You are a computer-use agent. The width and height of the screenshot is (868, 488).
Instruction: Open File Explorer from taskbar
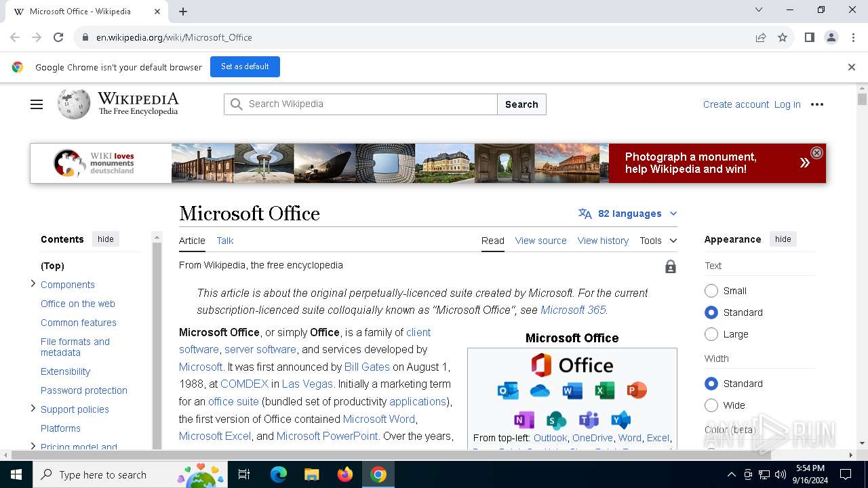coord(312,474)
